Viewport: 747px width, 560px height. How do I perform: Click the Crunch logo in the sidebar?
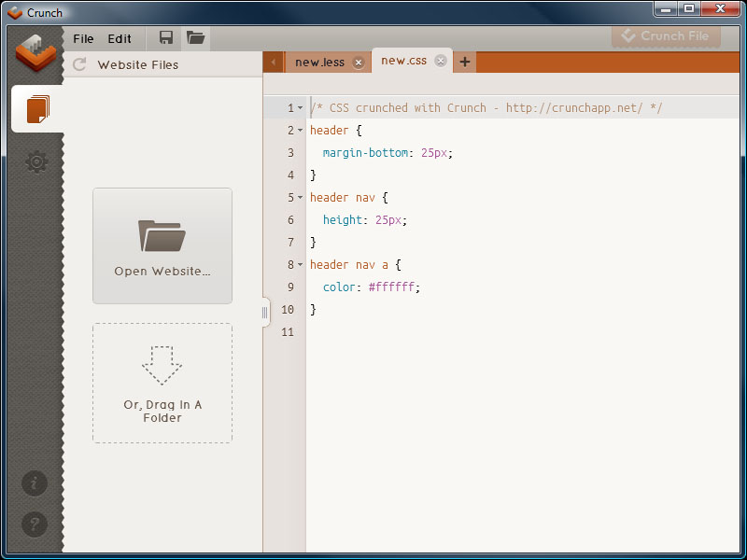(x=36, y=54)
